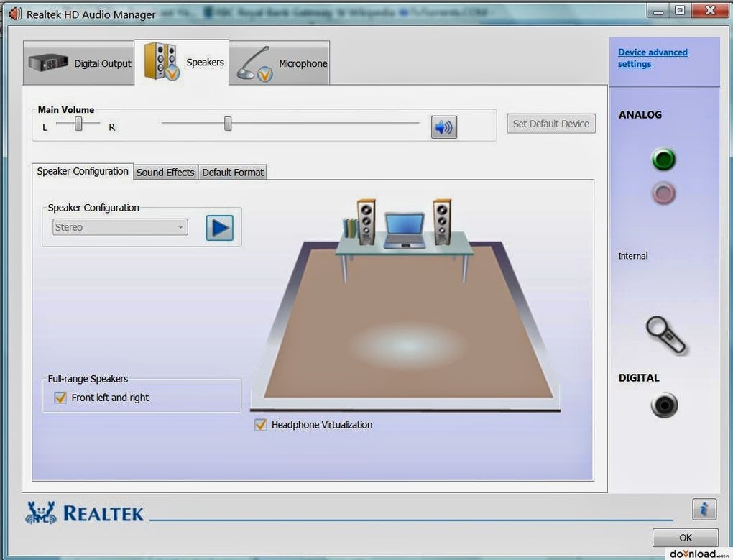Switch to the Digital Output device tab
This screenshot has height=560, width=733.
[78, 63]
